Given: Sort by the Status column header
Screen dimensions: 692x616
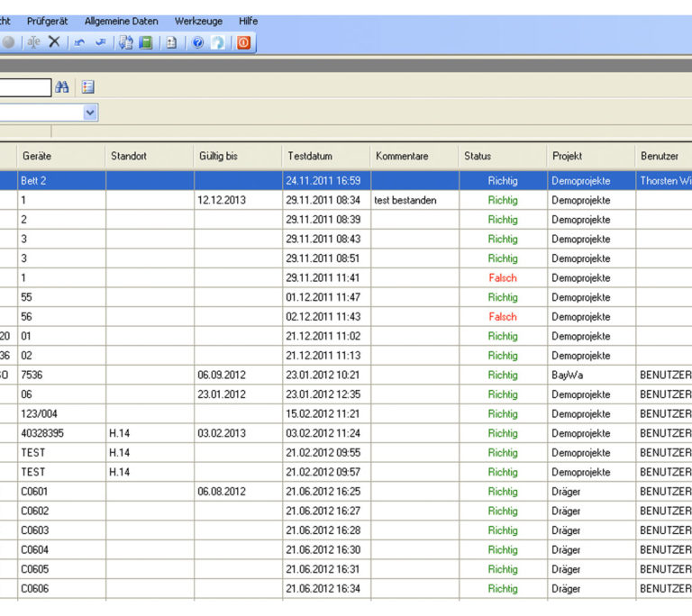Looking at the screenshot, I should click(503, 156).
